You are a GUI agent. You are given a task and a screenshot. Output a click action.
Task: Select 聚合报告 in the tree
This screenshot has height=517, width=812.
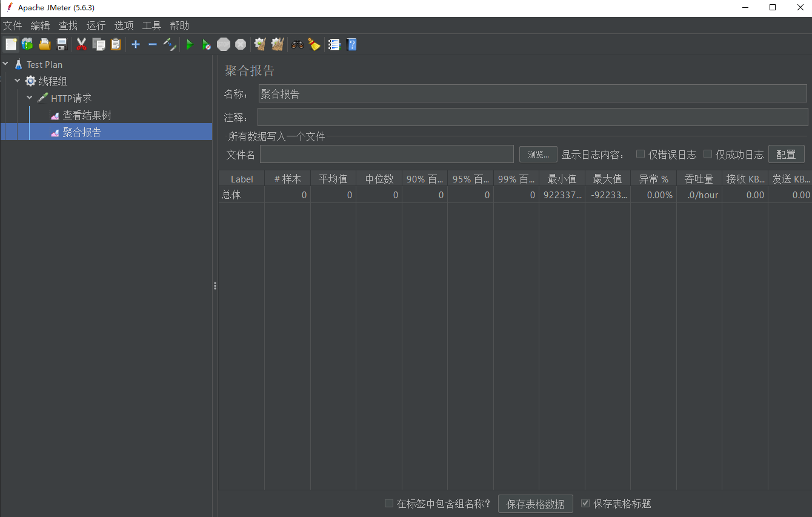[82, 132]
